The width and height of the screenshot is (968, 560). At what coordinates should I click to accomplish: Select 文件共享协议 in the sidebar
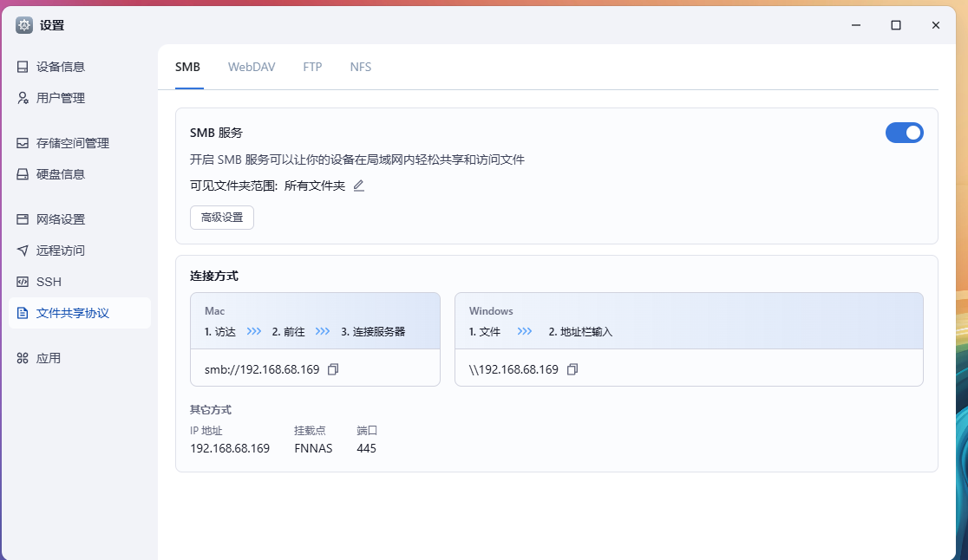[73, 313]
